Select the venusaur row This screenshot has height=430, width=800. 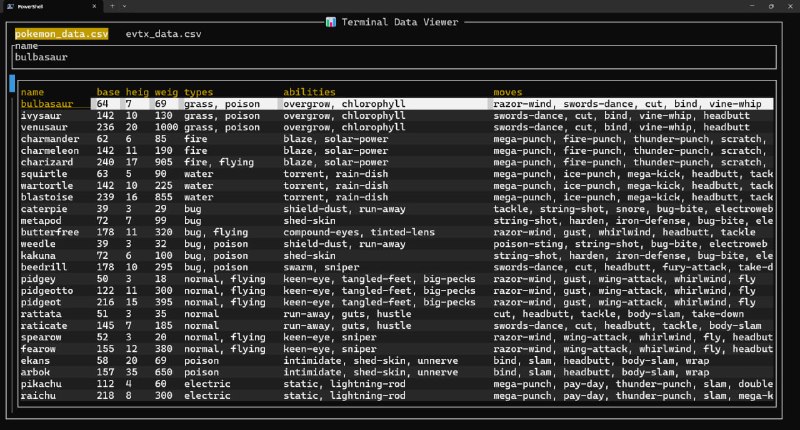coord(397,127)
